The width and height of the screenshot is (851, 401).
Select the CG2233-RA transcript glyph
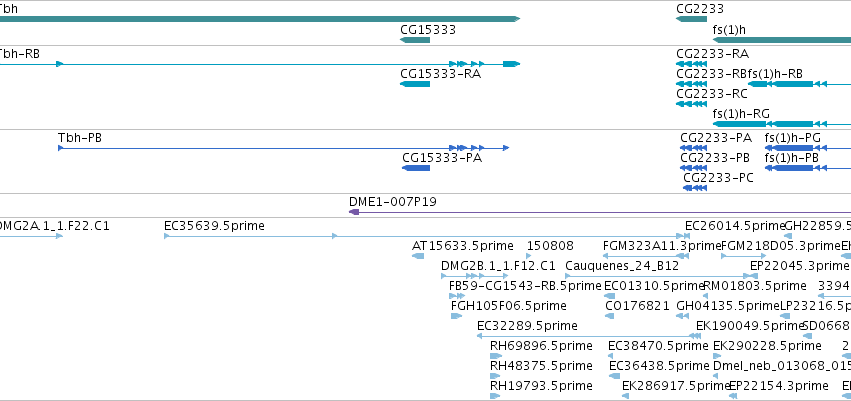point(691,64)
